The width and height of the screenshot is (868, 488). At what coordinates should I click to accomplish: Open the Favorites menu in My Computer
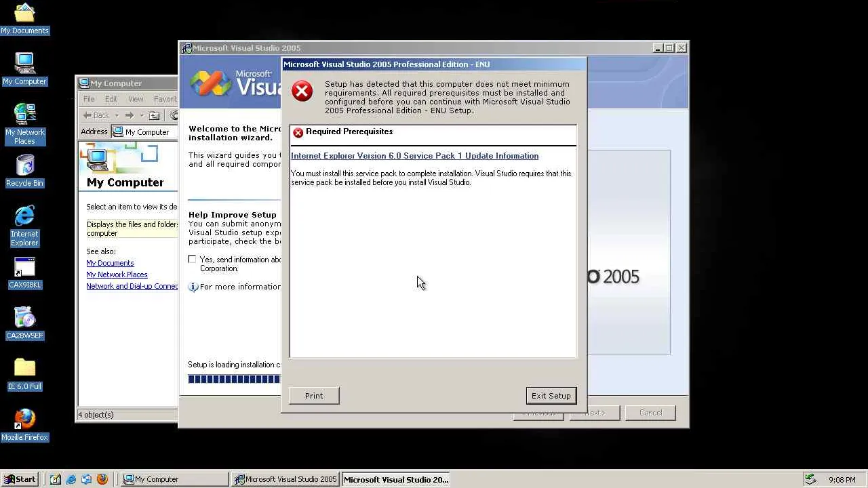point(165,99)
